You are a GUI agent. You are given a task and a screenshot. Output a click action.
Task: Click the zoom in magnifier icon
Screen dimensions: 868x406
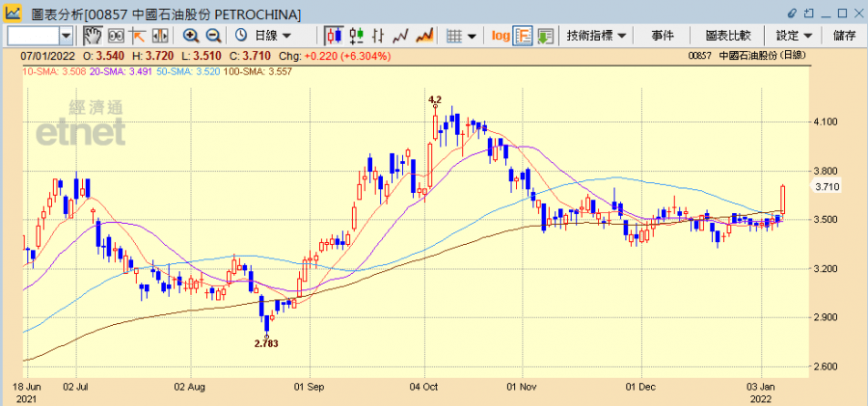(x=191, y=36)
